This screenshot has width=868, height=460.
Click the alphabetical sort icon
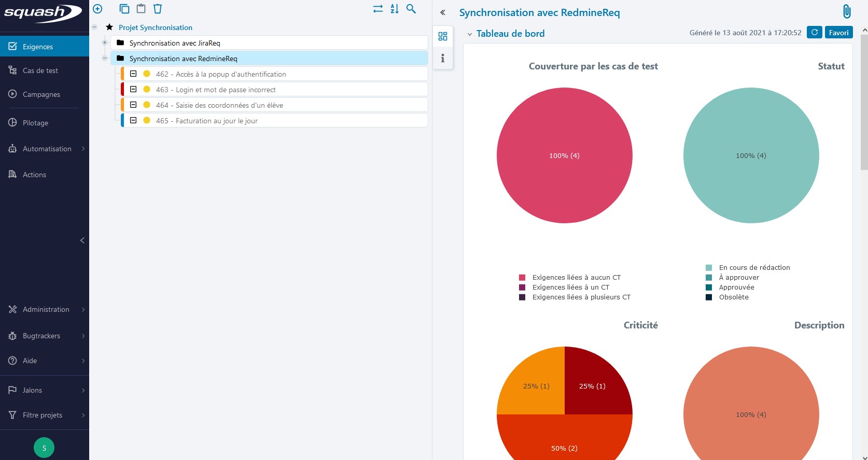[395, 9]
